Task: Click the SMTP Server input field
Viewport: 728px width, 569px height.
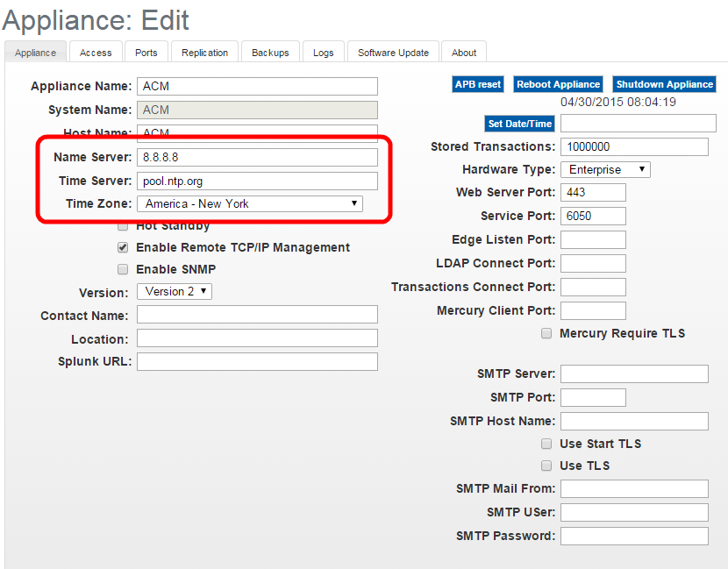Action: coord(634,374)
